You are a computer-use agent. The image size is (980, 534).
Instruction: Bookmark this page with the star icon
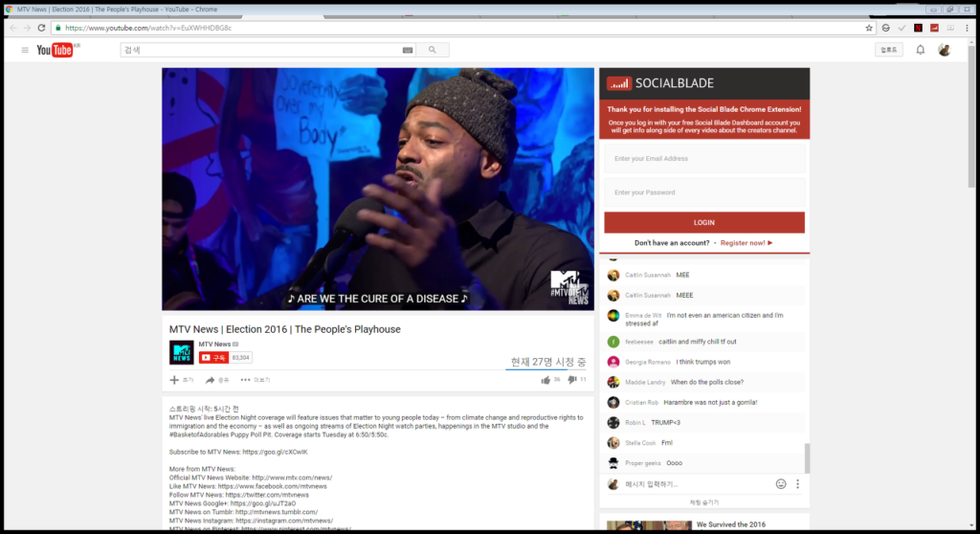[869, 28]
